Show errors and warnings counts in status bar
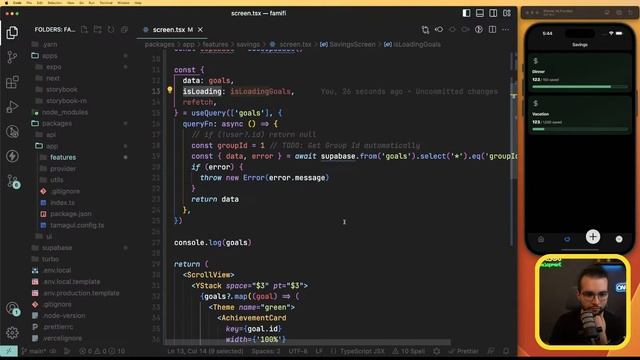Image resolution: width=640 pixels, height=360 pixels. [x=102, y=351]
